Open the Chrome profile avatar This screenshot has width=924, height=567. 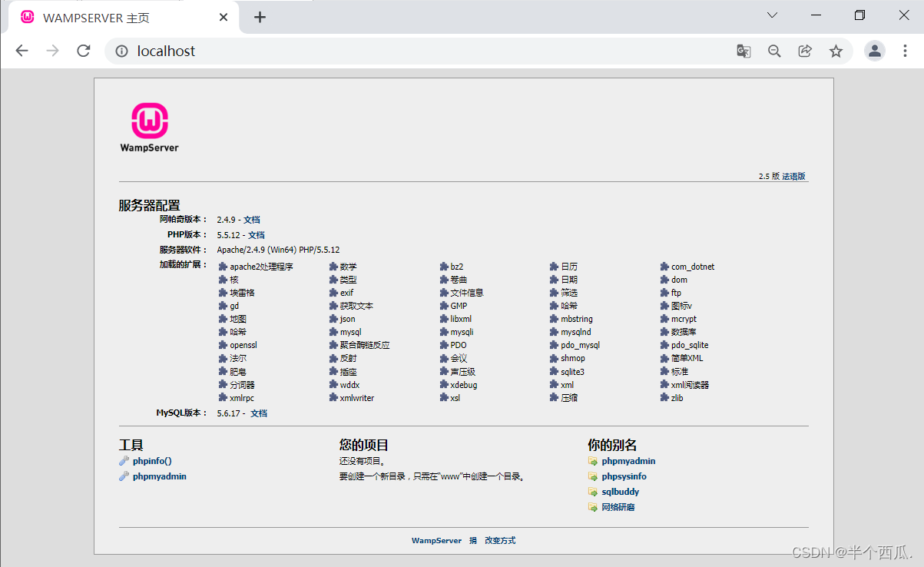874,51
